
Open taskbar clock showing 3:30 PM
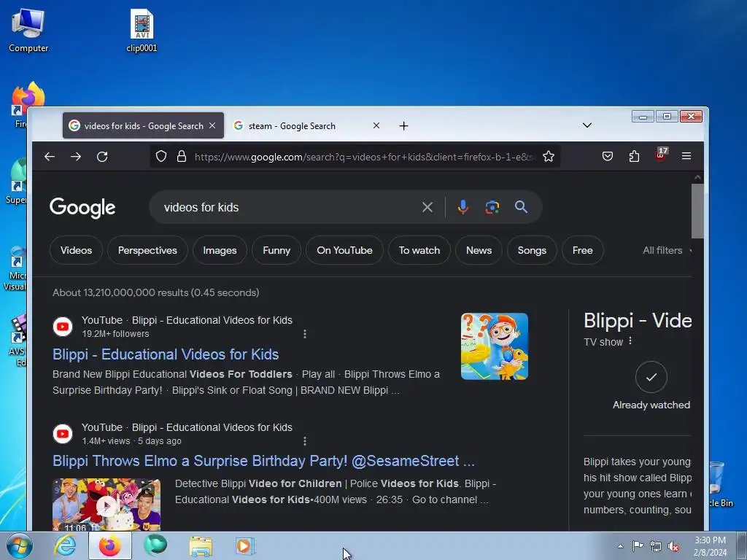click(710, 546)
